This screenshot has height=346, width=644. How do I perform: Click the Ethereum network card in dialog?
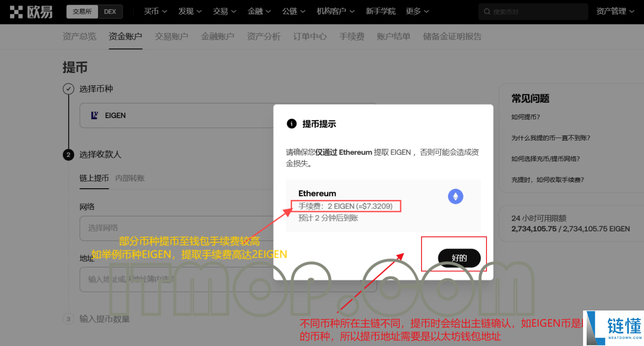[383, 205]
